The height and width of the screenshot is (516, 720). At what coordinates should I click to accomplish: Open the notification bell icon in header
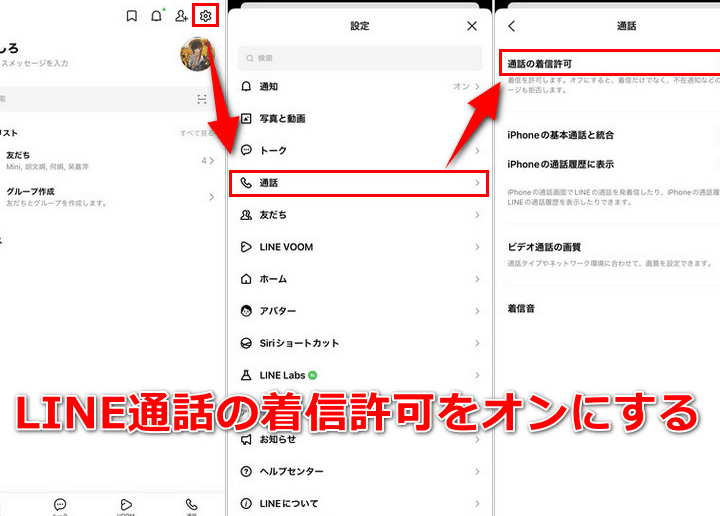pyautogui.click(x=157, y=16)
